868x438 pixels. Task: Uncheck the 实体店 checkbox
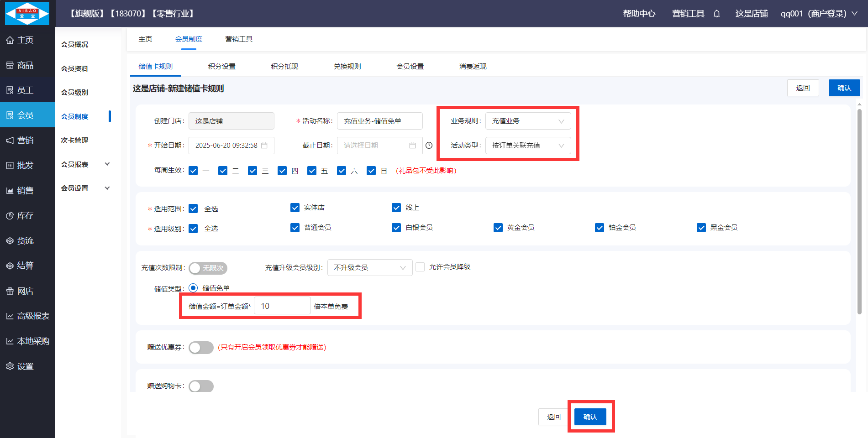(295, 208)
